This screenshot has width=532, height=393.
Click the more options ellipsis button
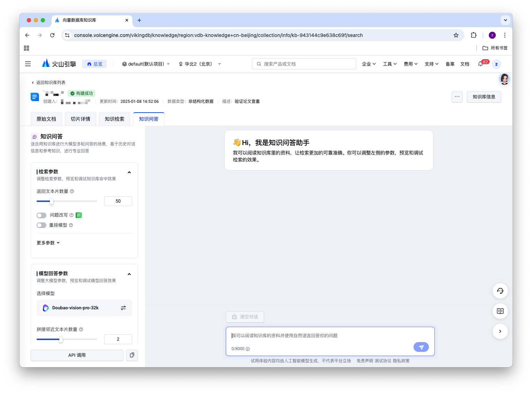(x=457, y=97)
